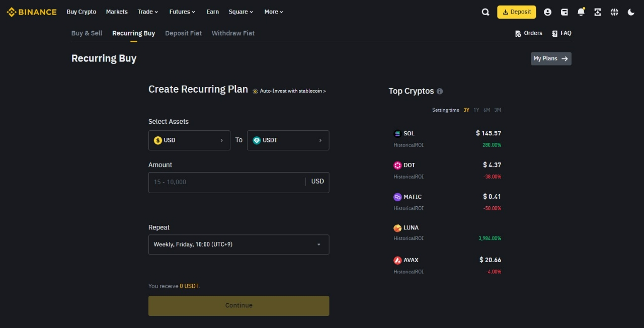Image resolution: width=644 pixels, height=328 pixels.
Task: Click the -50.00% MATIC ROI value
Action: [x=492, y=208]
